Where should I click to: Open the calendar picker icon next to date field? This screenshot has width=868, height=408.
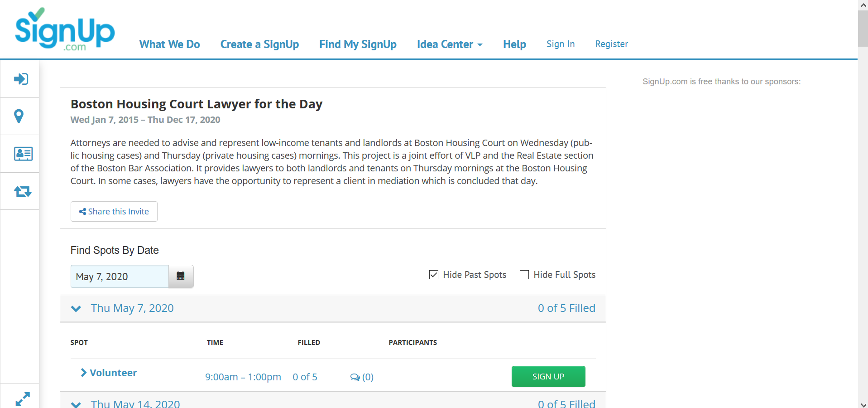(180, 276)
